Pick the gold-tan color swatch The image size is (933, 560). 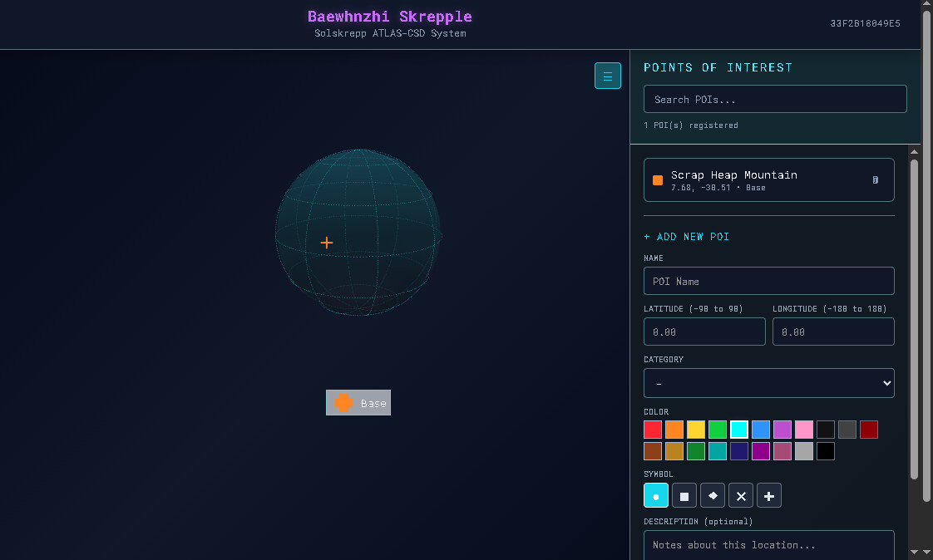coord(674,451)
